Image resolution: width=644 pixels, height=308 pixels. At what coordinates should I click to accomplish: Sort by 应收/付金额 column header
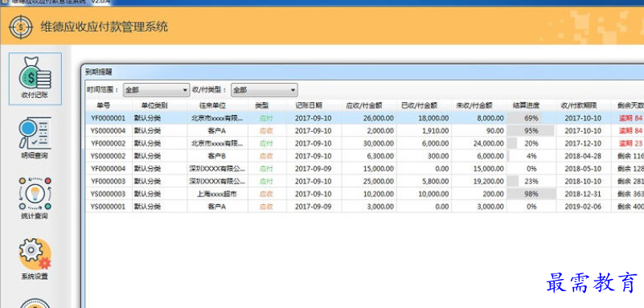364,105
